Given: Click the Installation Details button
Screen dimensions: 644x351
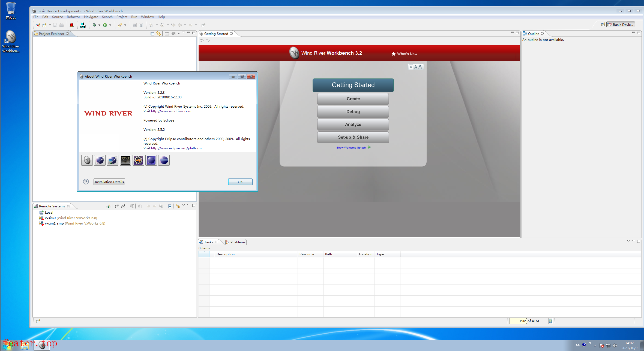Looking at the screenshot, I should point(109,182).
